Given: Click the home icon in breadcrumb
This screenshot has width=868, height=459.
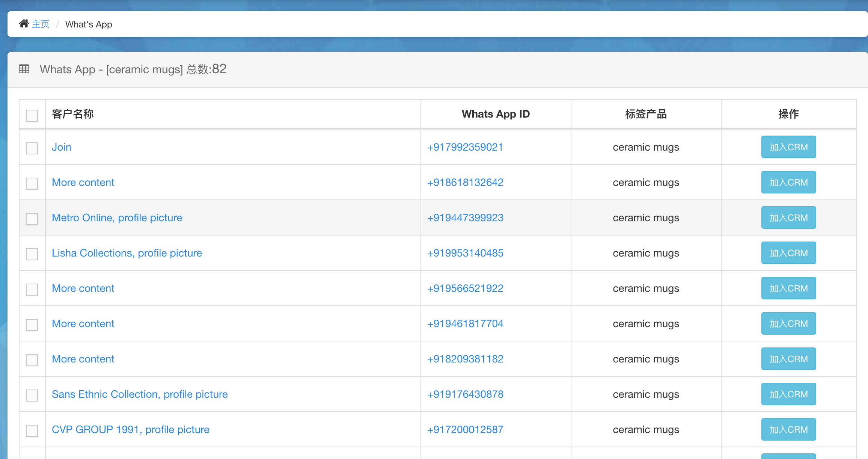Looking at the screenshot, I should click(x=24, y=24).
